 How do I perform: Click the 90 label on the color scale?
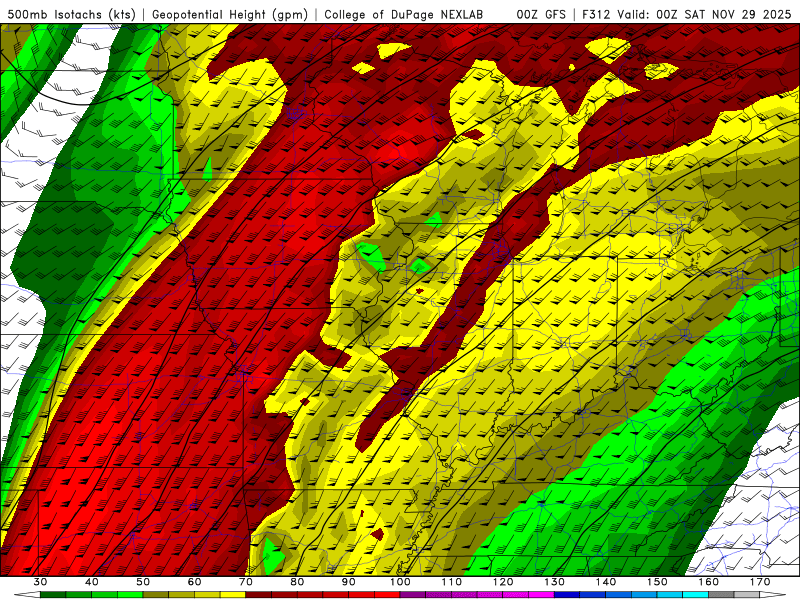pos(349,582)
